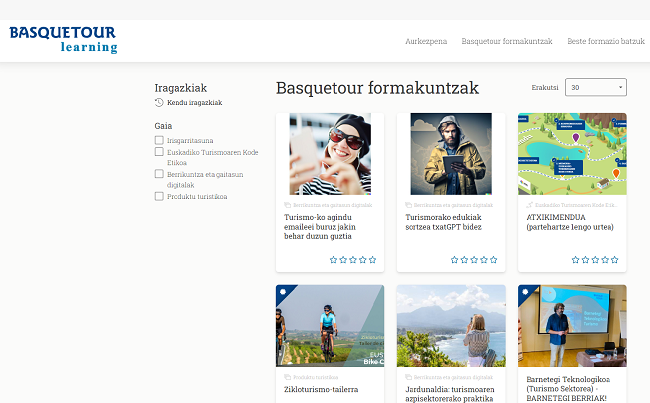This screenshot has height=403, width=650.
Task: Click the badge icon on Zikloturismo card corner
Action: (x=283, y=293)
